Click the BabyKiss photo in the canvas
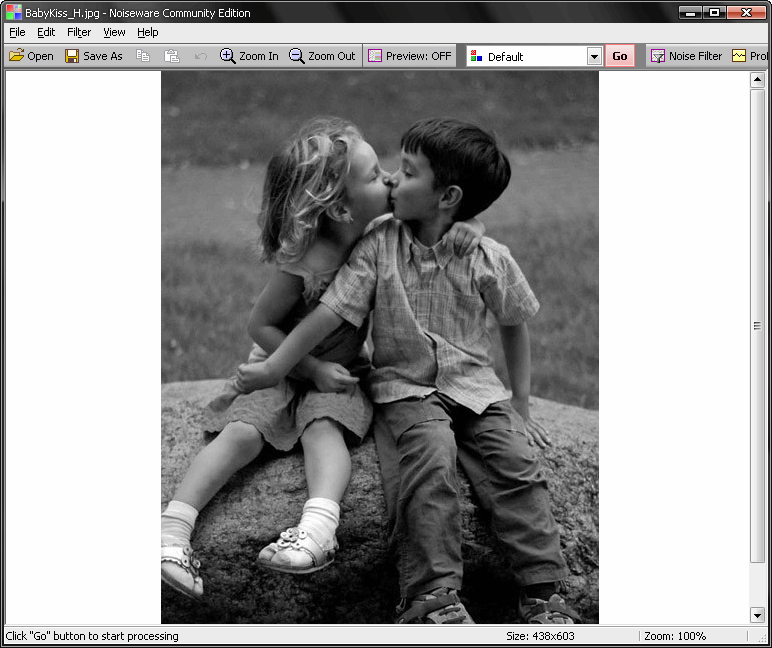The height and width of the screenshot is (648, 772). point(380,347)
